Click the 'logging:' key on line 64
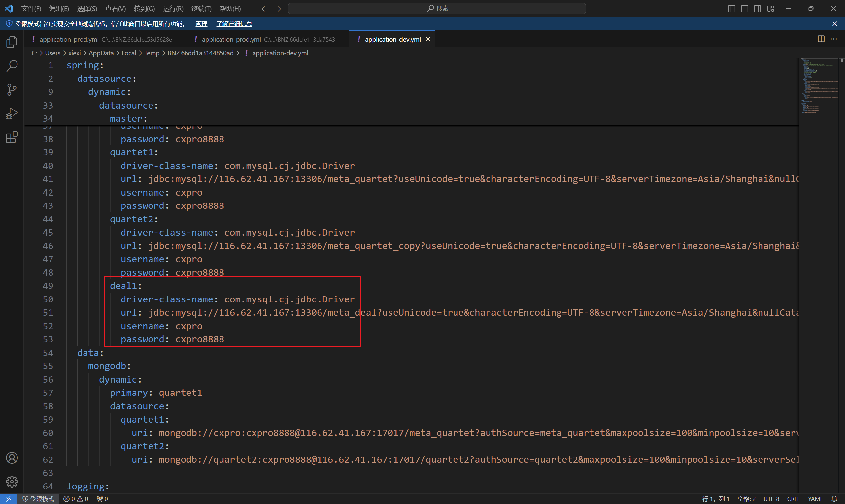 click(x=88, y=486)
